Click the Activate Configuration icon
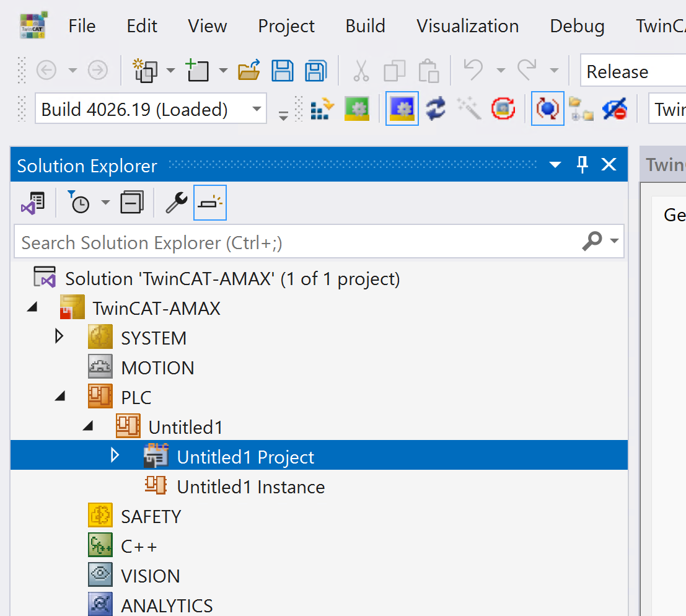This screenshot has width=686, height=616. click(322, 110)
